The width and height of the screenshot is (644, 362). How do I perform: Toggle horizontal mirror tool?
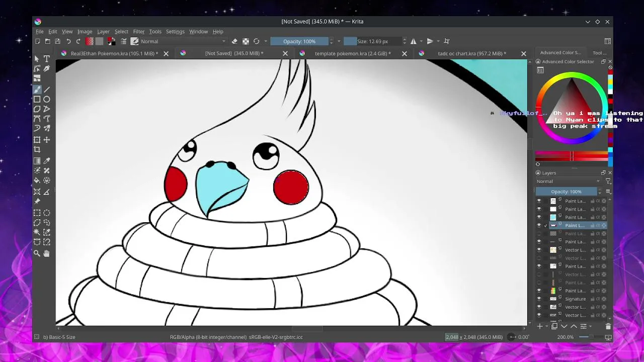pos(414,41)
